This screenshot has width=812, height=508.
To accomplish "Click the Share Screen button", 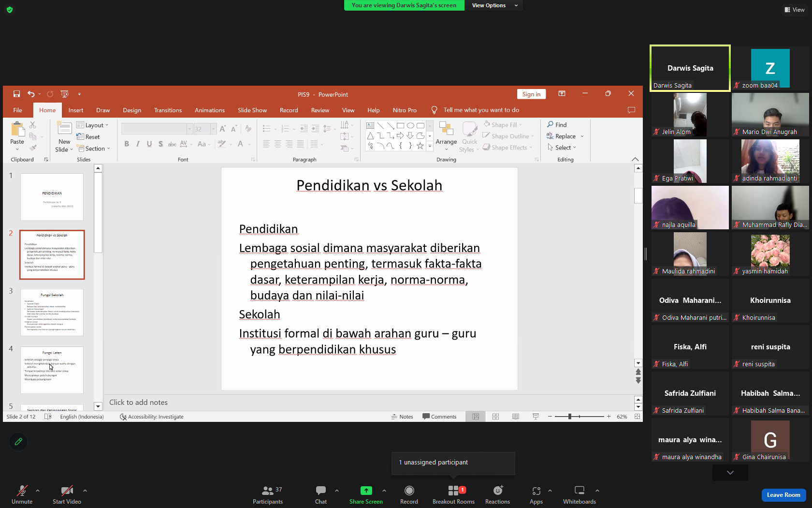I will (366, 495).
